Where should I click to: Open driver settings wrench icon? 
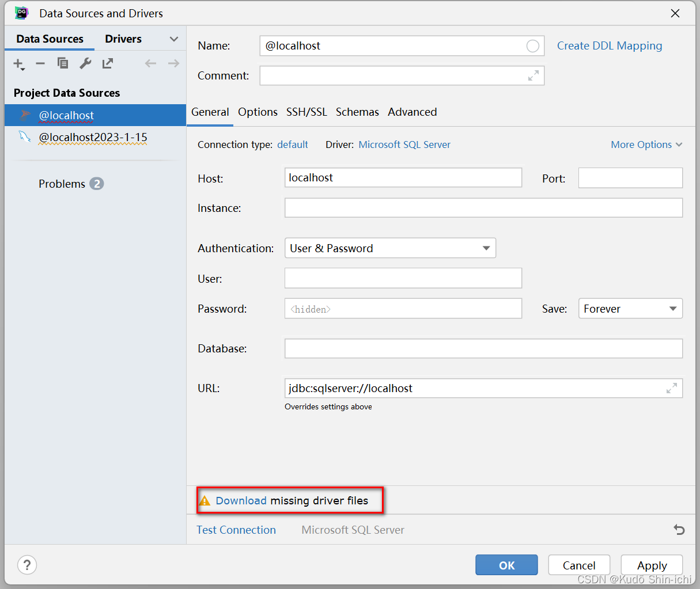(x=85, y=63)
